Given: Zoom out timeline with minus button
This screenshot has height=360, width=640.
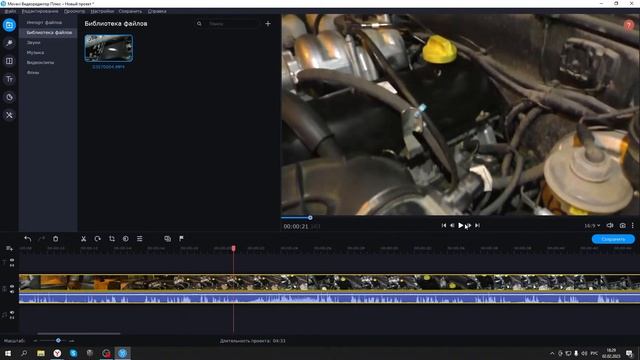Looking at the screenshot, I should click(35, 340).
